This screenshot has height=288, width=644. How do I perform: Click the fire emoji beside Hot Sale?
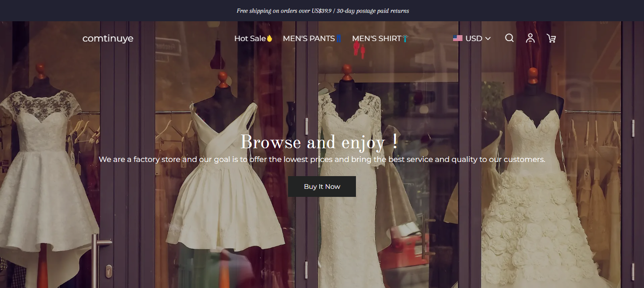[270, 39]
